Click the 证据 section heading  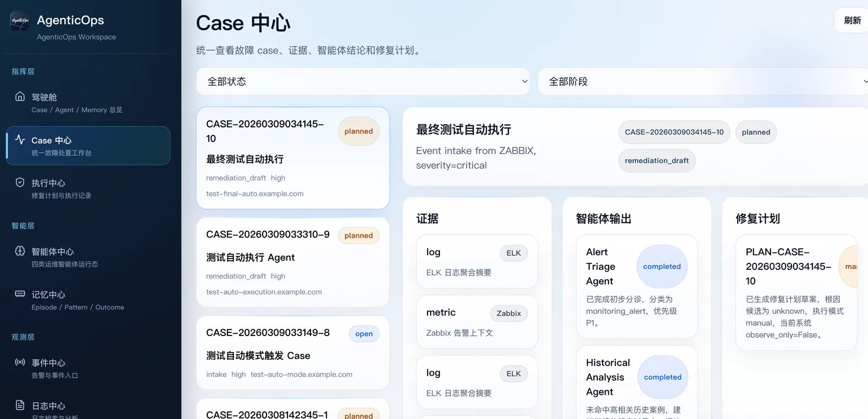(x=427, y=218)
